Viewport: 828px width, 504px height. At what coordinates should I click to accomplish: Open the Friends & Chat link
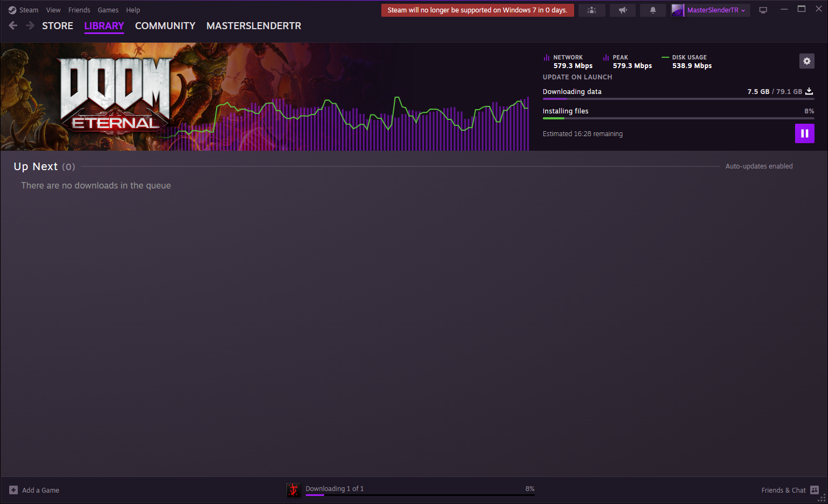tap(784, 490)
